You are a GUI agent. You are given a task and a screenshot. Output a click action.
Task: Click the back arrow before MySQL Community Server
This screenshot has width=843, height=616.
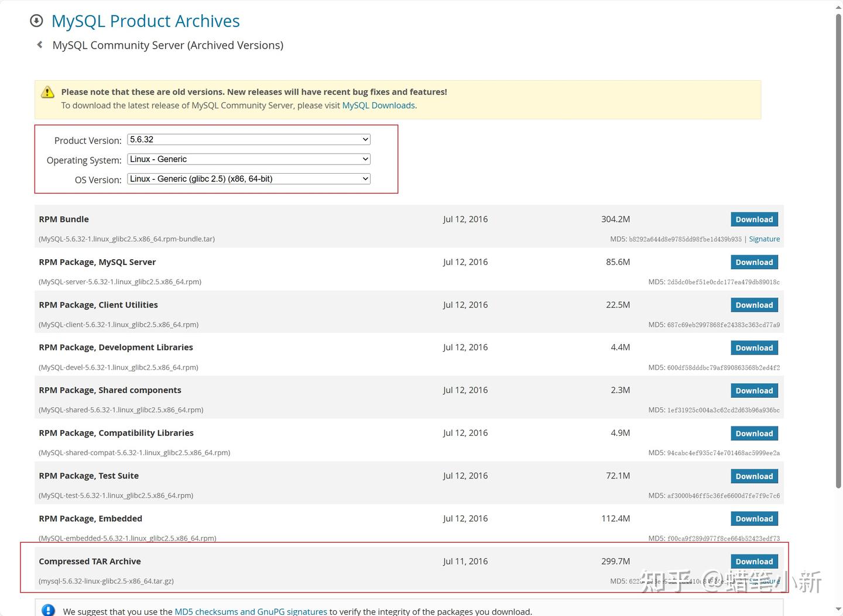tap(40, 44)
